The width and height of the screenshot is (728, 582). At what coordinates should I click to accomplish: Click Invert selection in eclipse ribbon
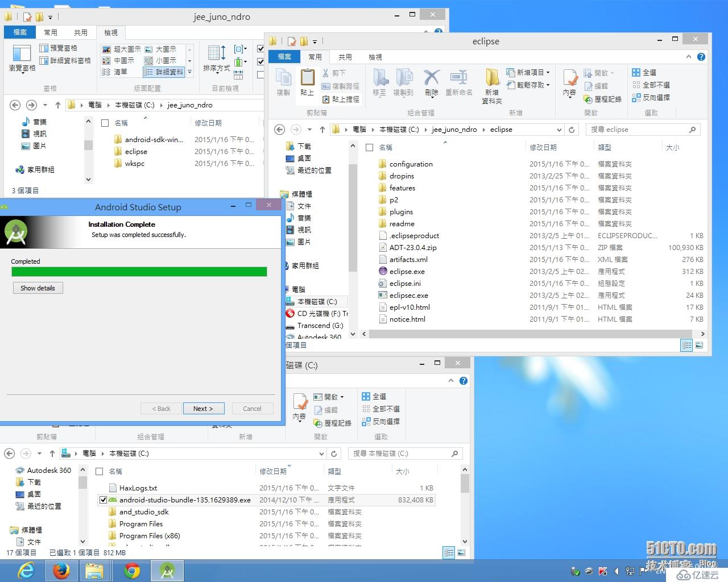click(651, 97)
